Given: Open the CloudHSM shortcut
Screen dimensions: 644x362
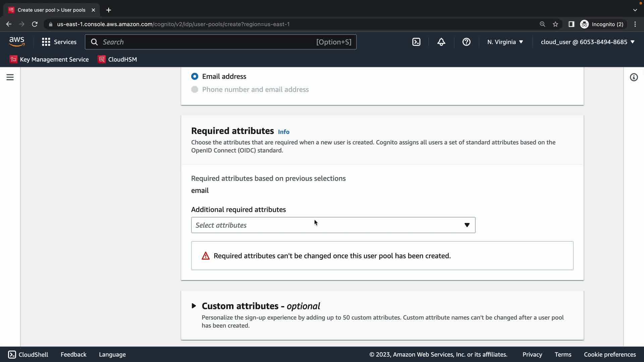Looking at the screenshot, I should (x=118, y=59).
